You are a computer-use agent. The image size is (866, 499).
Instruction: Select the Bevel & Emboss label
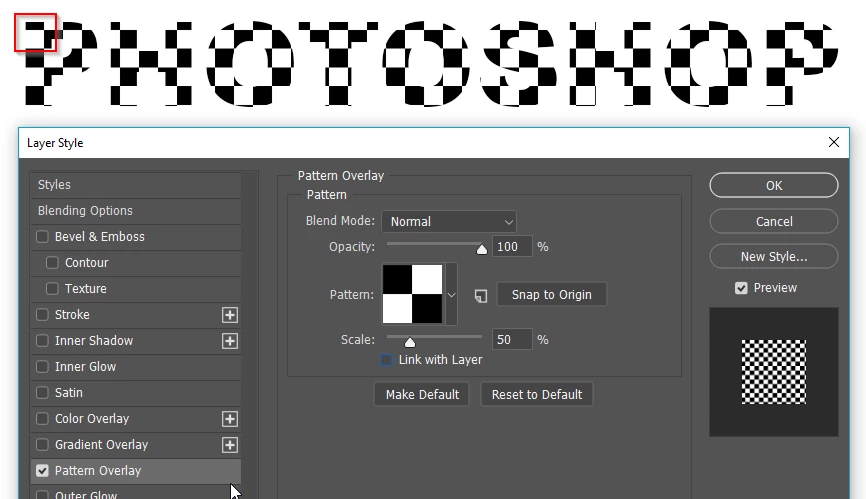click(99, 237)
